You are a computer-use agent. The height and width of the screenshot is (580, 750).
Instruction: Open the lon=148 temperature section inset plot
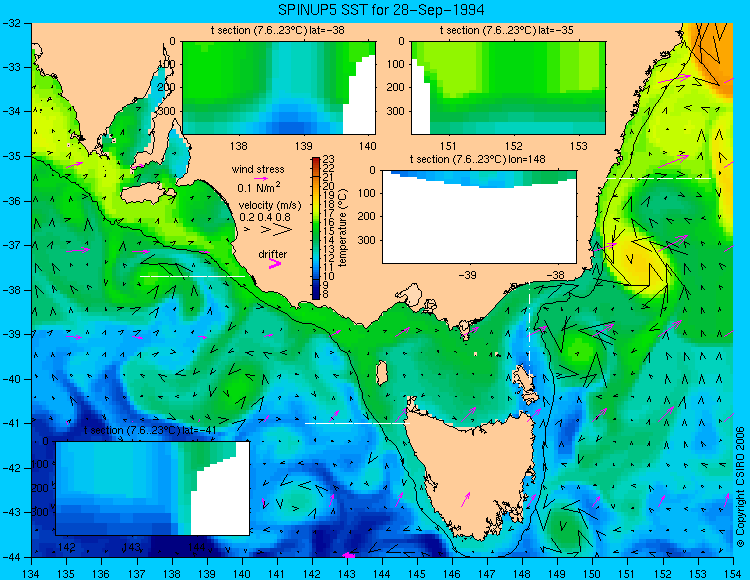click(479, 217)
